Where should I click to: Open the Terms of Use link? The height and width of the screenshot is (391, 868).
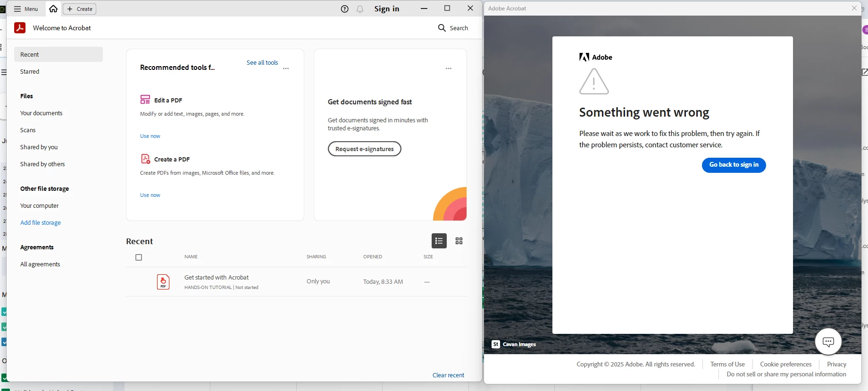coord(727,364)
